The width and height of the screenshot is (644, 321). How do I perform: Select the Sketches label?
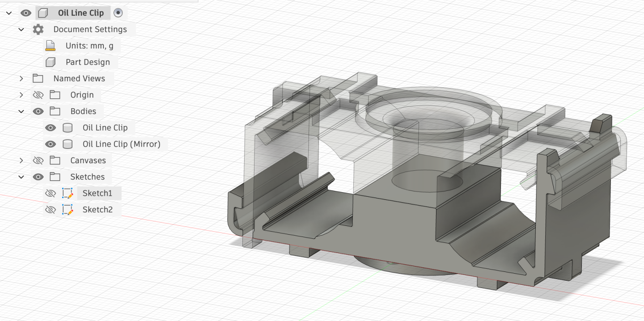coord(87,177)
